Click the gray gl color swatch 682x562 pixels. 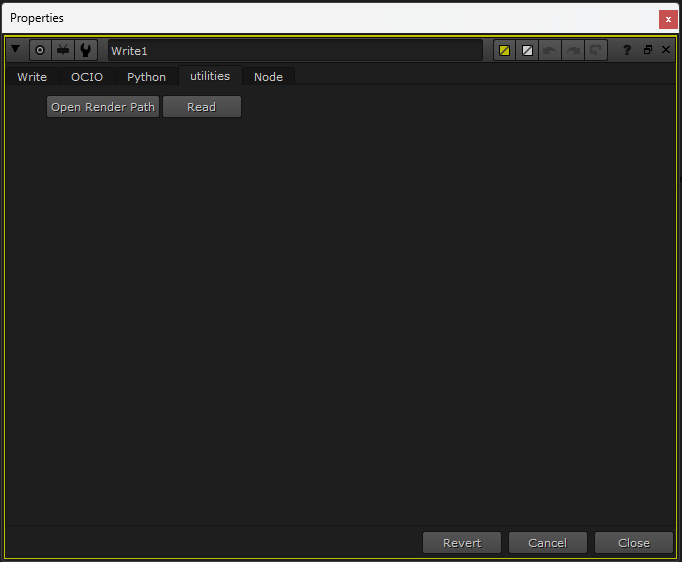pyautogui.click(x=528, y=50)
